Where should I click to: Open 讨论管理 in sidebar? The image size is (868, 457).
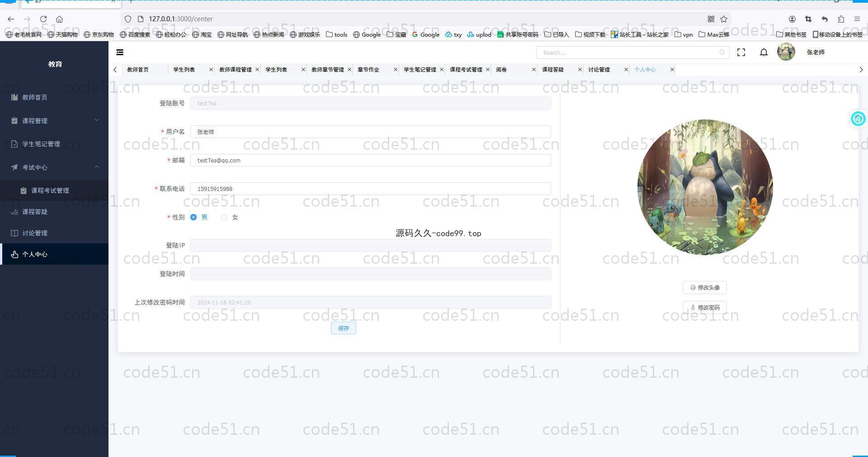pos(54,233)
